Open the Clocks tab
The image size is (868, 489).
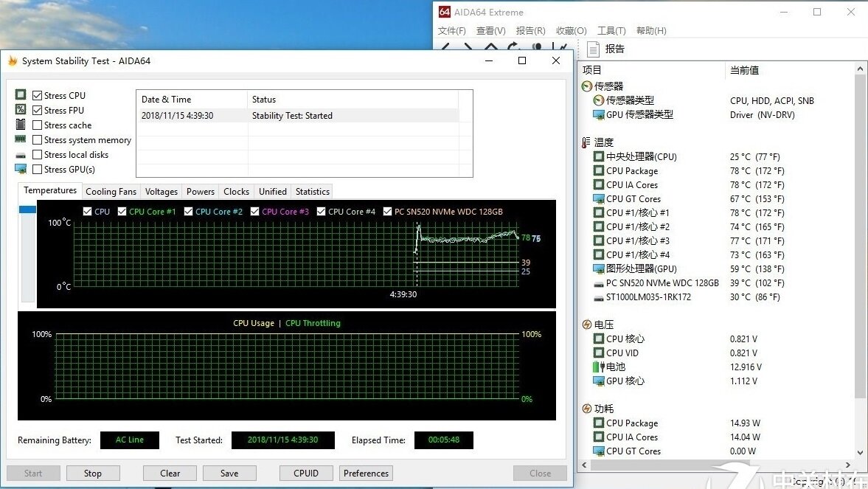tap(237, 192)
